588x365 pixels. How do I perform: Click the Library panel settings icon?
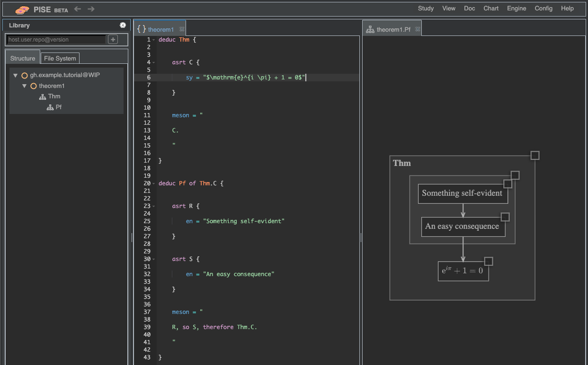point(123,25)
